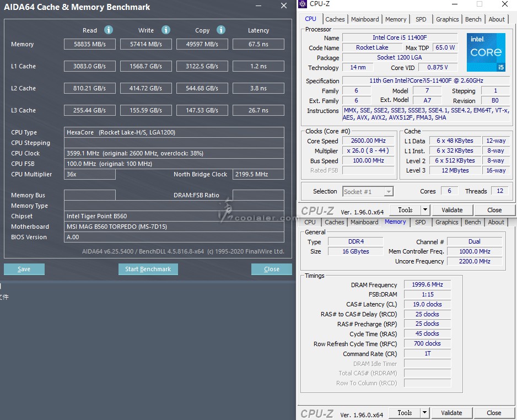517x420 pixels.
Task: Open SPD tab in the CPU-Z memory window
Action: click(x=420, y=222)
